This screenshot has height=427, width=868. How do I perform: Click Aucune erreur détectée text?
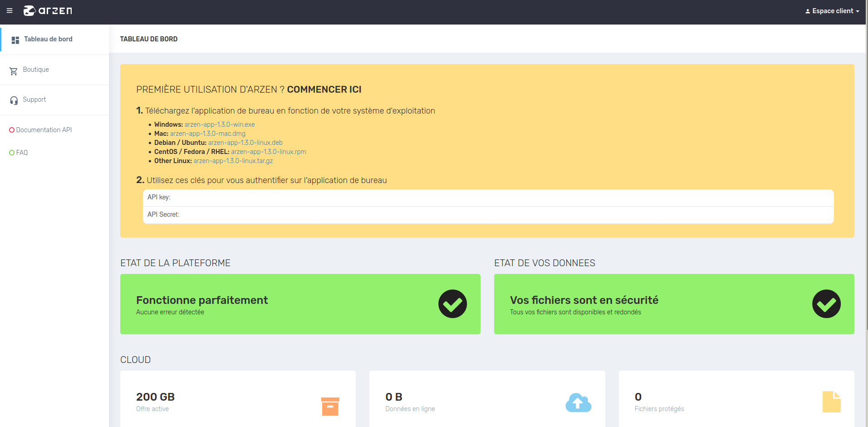(x=170, y=312)
